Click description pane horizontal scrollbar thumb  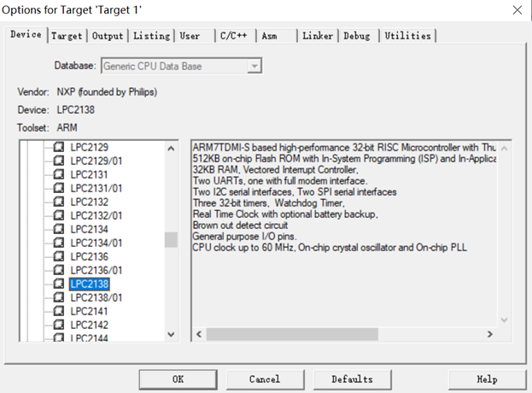[292, 334]
